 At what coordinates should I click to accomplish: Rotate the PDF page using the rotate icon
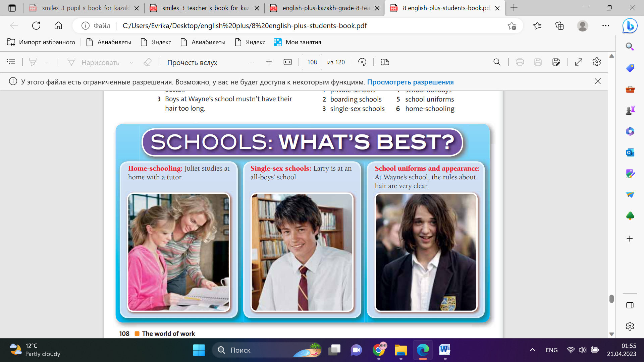(x=362, y=62)
